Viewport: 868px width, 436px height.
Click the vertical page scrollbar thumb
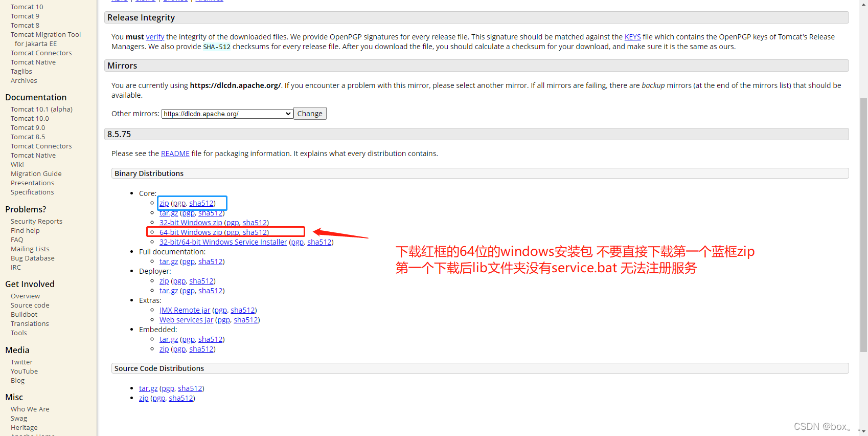tap(863, 225)
